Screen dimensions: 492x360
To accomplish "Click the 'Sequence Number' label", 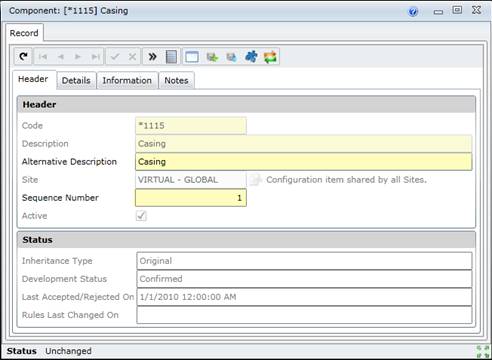I will pyautogui.click(x=60, y=198).
